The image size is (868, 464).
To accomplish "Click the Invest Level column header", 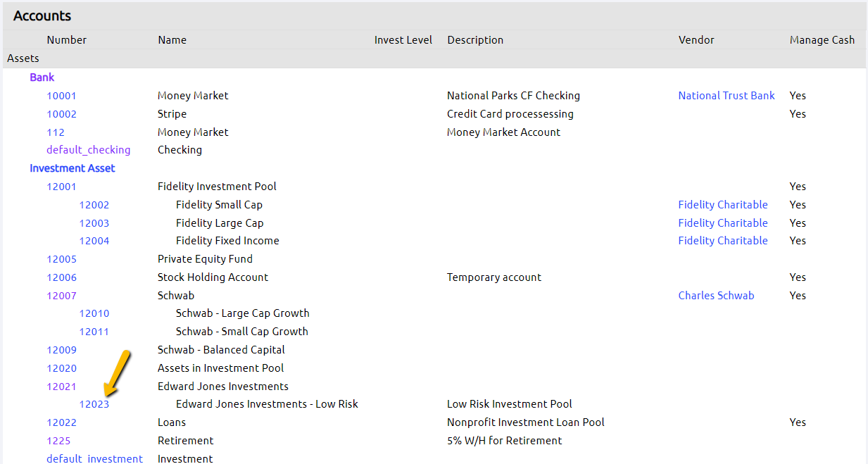I will [403, 40].
